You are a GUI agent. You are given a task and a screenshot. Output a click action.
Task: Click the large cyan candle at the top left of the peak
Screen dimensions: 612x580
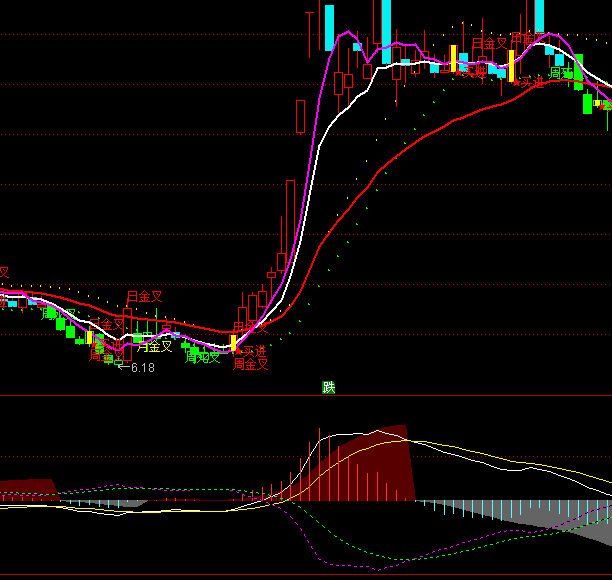coord(329,27)
